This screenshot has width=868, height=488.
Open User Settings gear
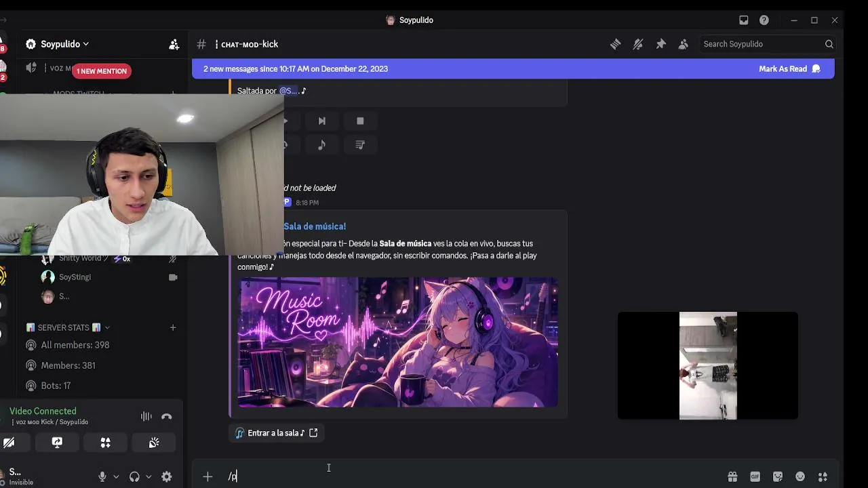pos(167,476)
